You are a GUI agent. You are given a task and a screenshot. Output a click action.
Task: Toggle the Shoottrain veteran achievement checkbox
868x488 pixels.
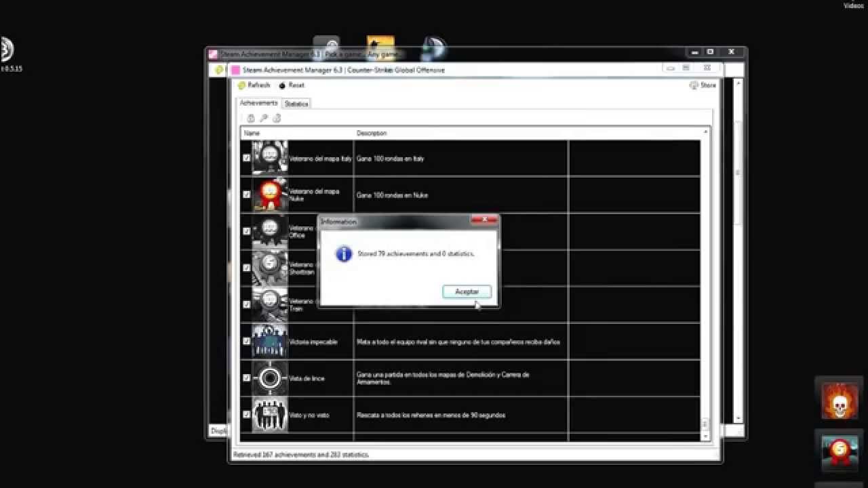(x=247, y=268)
